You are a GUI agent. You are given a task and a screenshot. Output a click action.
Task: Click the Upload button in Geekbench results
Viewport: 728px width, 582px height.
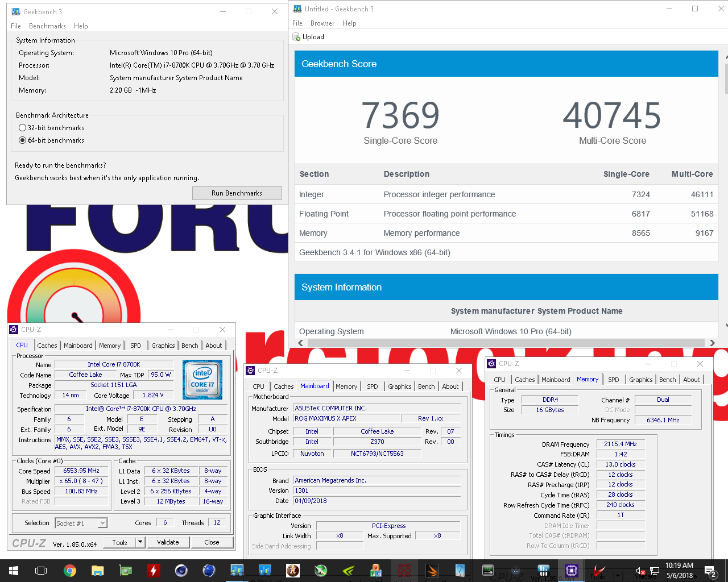click(x=308, y=37)
